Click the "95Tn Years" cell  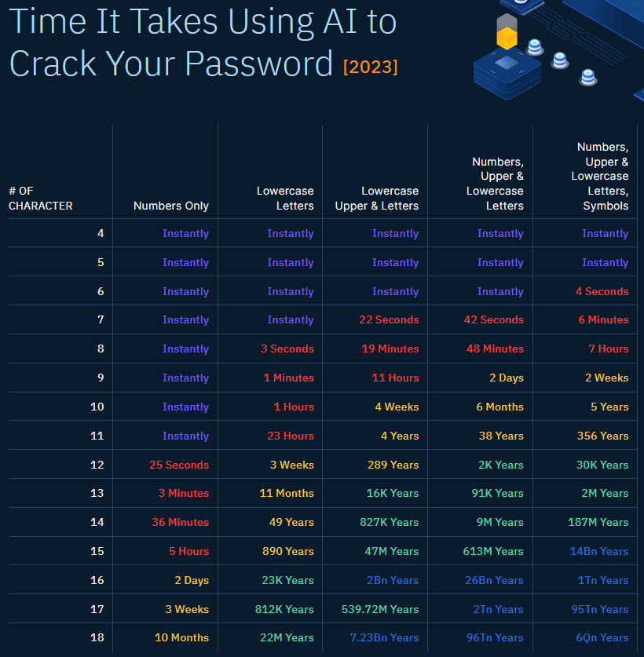(x=600, y=609)
